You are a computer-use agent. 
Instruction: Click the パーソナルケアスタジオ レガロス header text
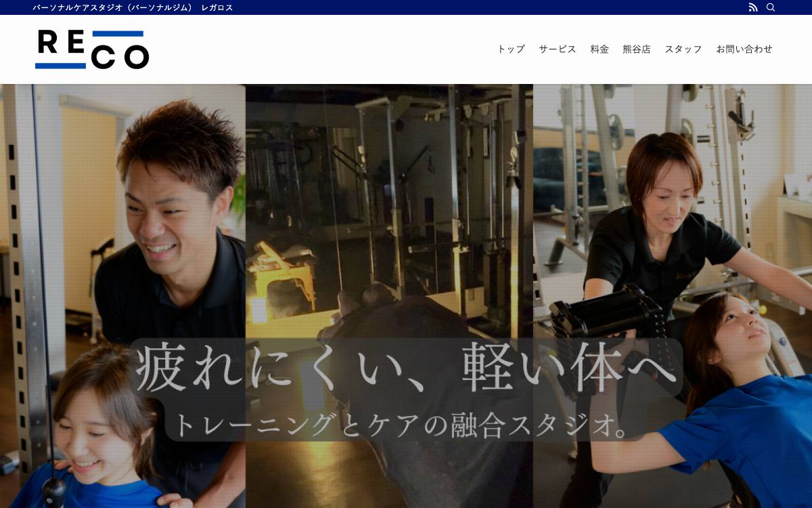[133, 7]
